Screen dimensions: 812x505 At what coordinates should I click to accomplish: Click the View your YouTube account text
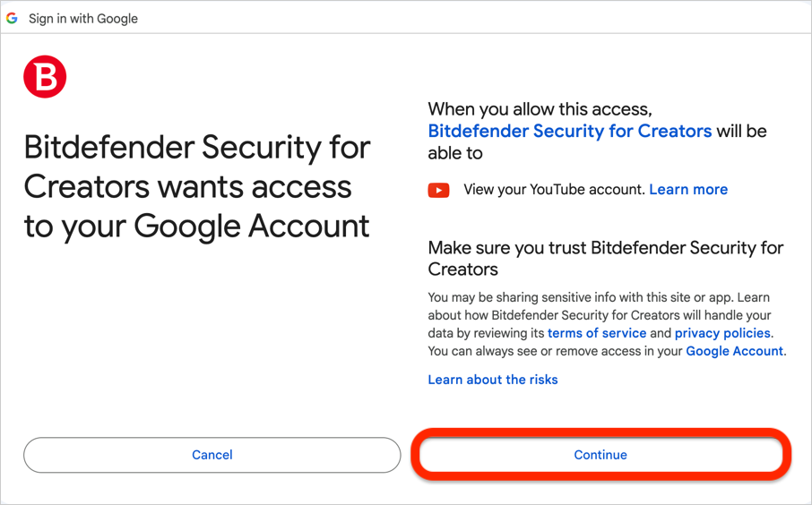tap(554, 190)
